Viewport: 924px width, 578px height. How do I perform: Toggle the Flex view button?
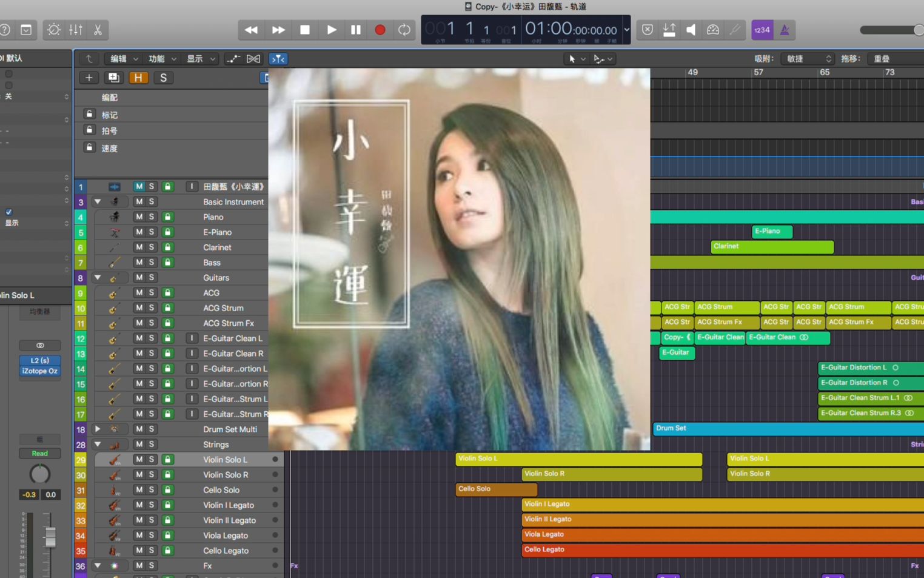point(253,59)
